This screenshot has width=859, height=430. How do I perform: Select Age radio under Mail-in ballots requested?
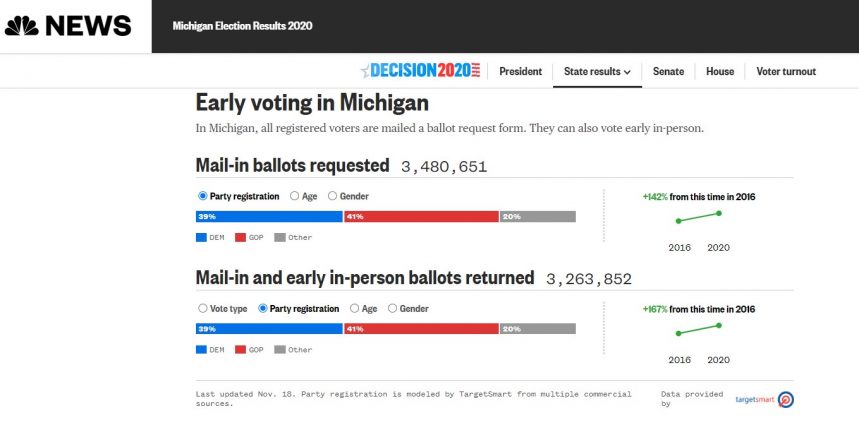(294, 196)
